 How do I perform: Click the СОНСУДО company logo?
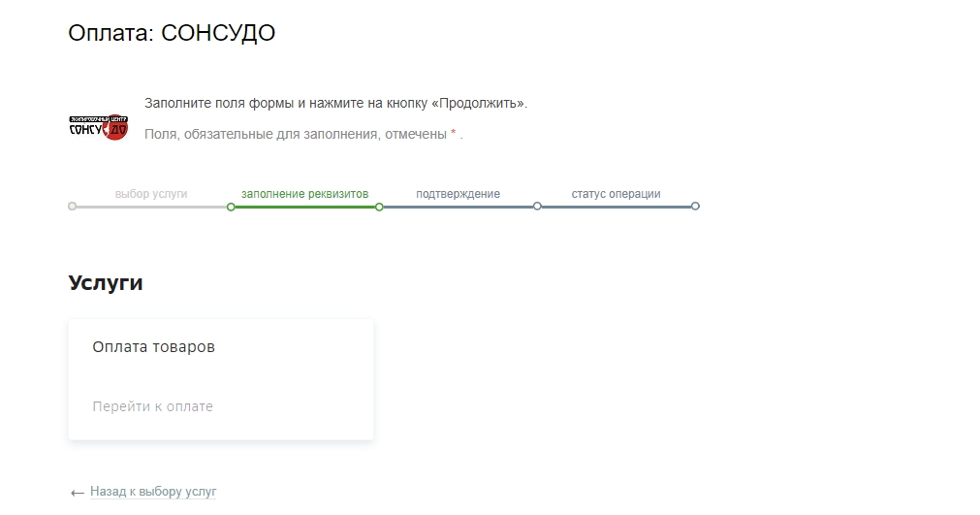pyautogui.click(x=98, y=127)
